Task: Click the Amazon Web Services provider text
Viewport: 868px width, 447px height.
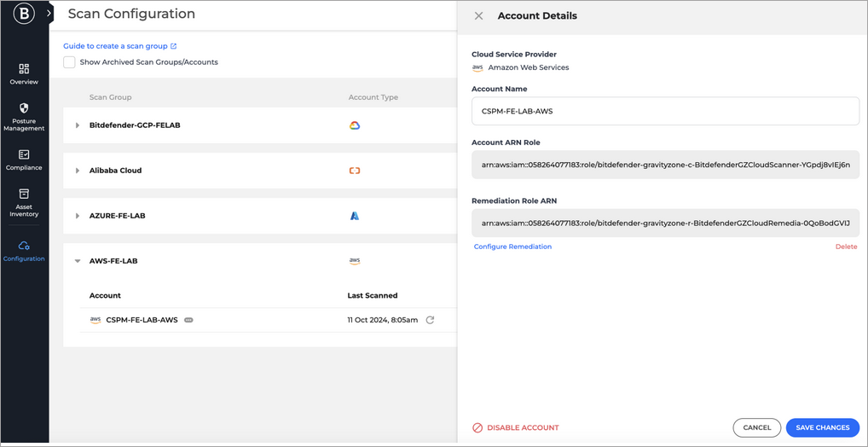Action: pos(528,67)
